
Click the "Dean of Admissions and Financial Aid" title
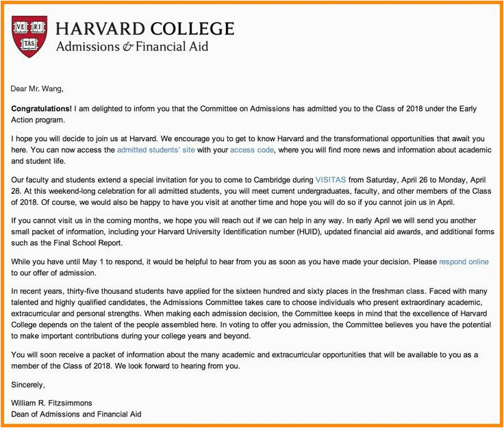77,414
